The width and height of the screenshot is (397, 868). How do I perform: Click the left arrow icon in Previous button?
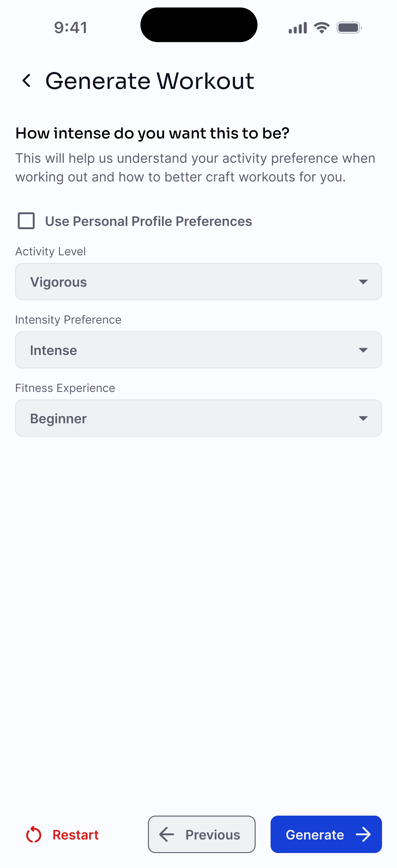[x=166, y=834]
